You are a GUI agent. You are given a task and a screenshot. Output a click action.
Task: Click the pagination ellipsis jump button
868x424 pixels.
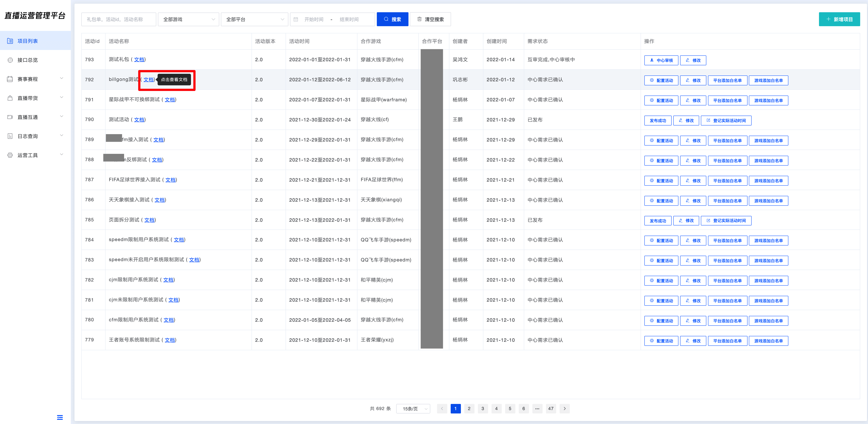point(537,409)
